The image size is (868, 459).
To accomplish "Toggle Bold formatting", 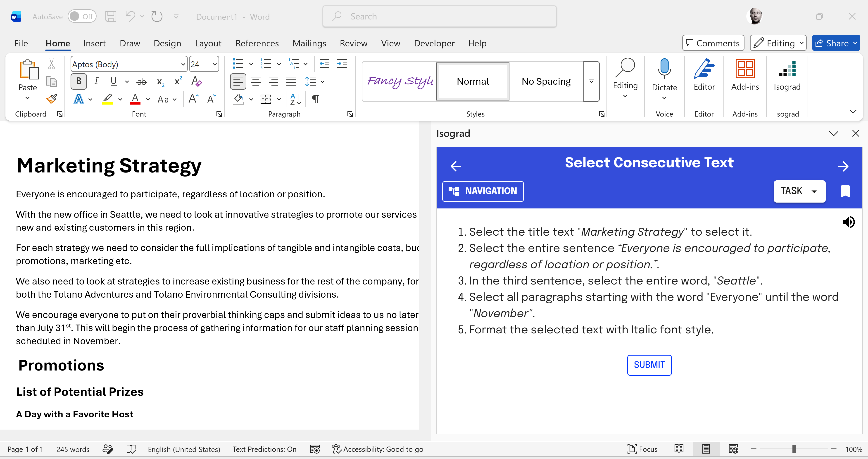I will 78,81.
